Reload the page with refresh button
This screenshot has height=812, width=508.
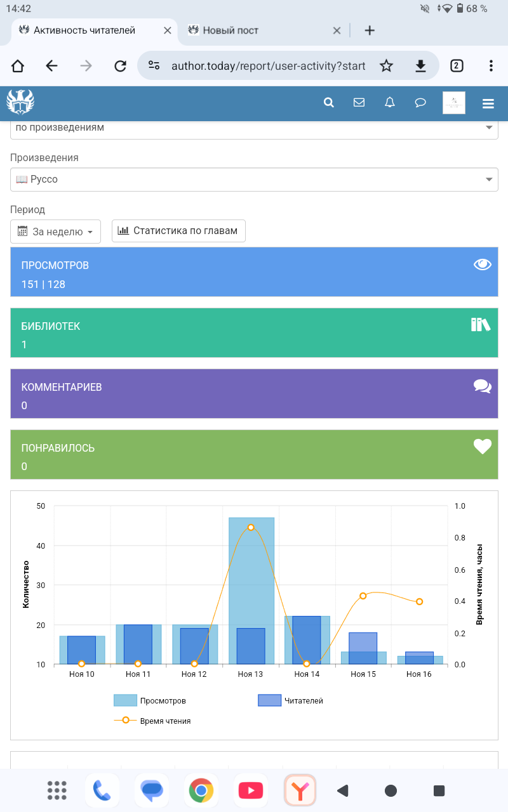tap(120, 66)
